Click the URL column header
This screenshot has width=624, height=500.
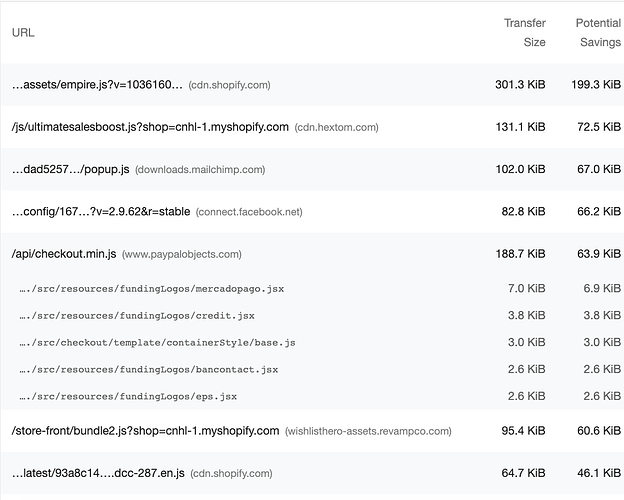click(23, 33)
